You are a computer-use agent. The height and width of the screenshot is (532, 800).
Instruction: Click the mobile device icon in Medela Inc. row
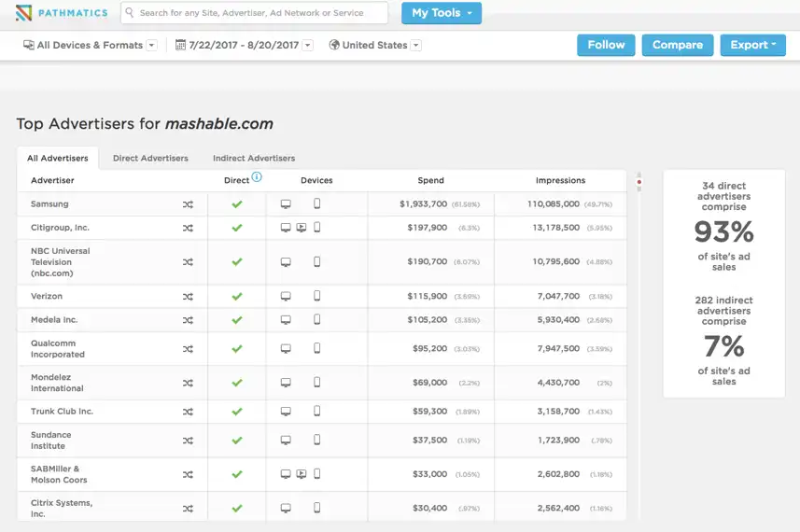point(316,319)
